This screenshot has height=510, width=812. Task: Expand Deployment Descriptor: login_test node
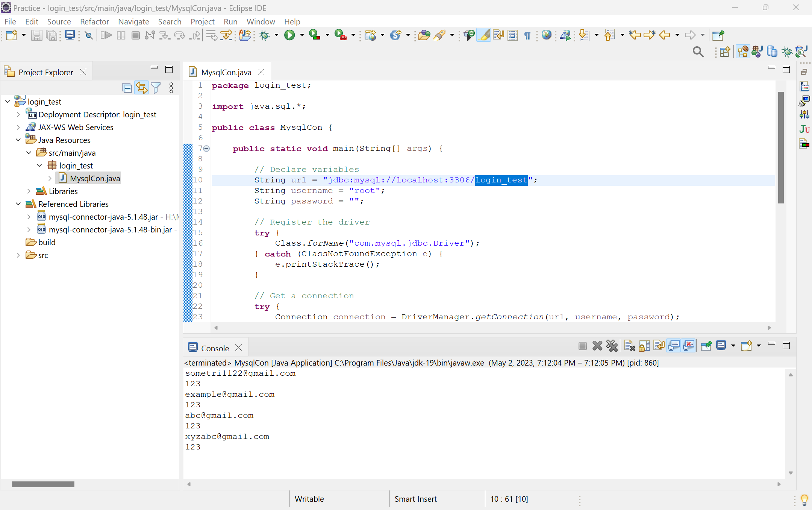point(18,114)
